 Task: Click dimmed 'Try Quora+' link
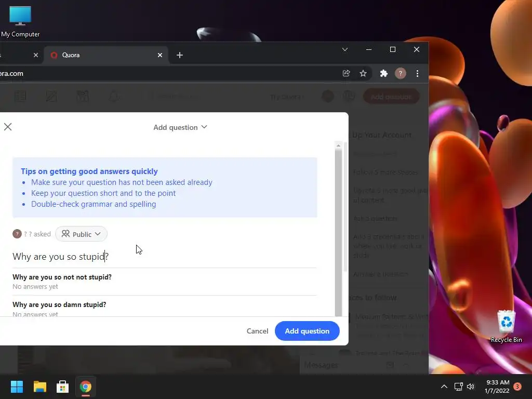tap(286, 97)
